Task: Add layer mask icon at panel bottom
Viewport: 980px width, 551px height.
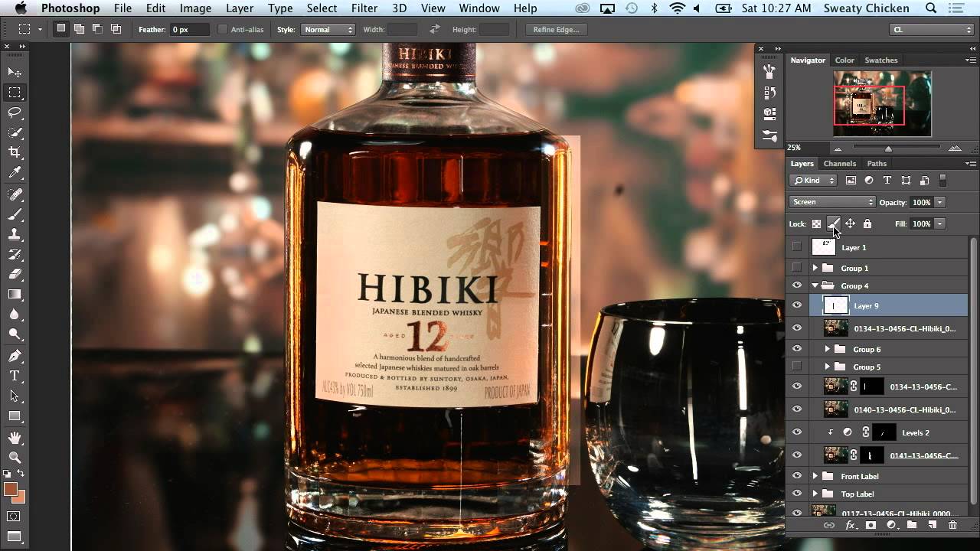Action: [x=871, y=525]
